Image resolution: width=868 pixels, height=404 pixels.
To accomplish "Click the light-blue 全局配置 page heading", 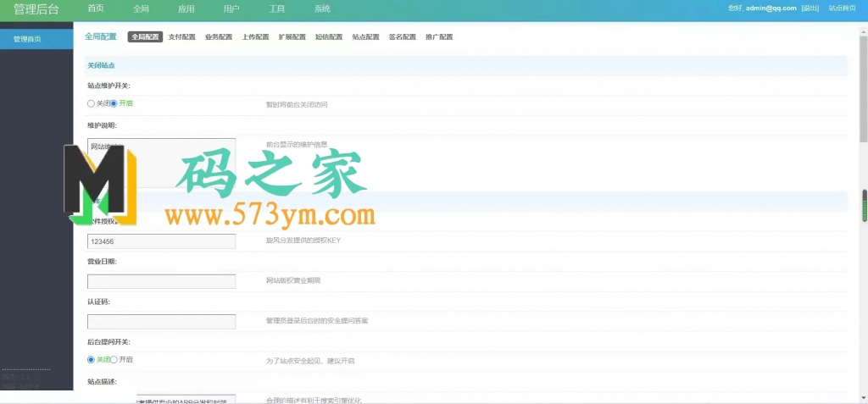I will point(101,37).
